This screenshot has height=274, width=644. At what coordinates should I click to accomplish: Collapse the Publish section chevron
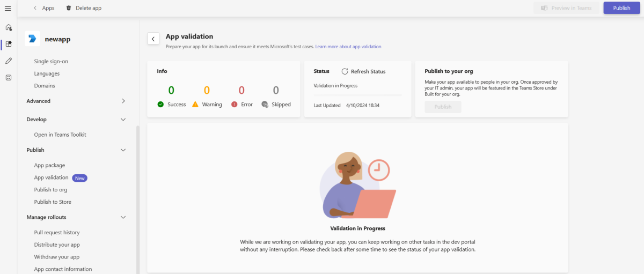(123, 150)
